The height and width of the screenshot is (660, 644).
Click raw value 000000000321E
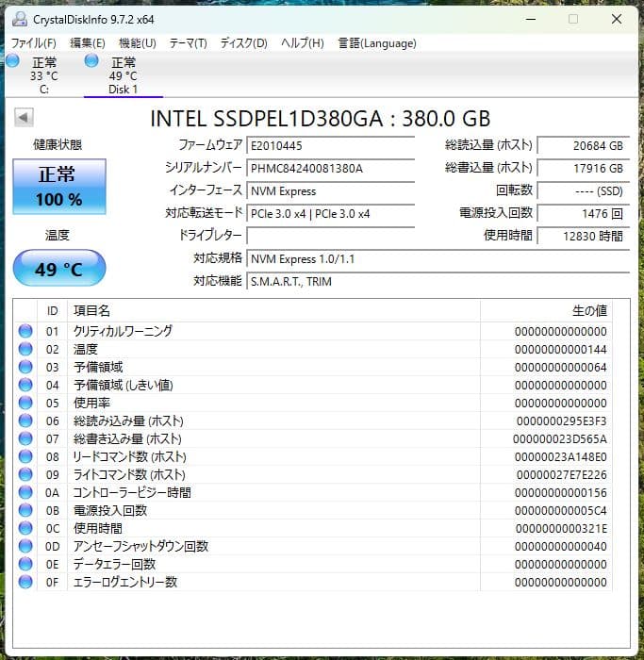click(561, 528)
